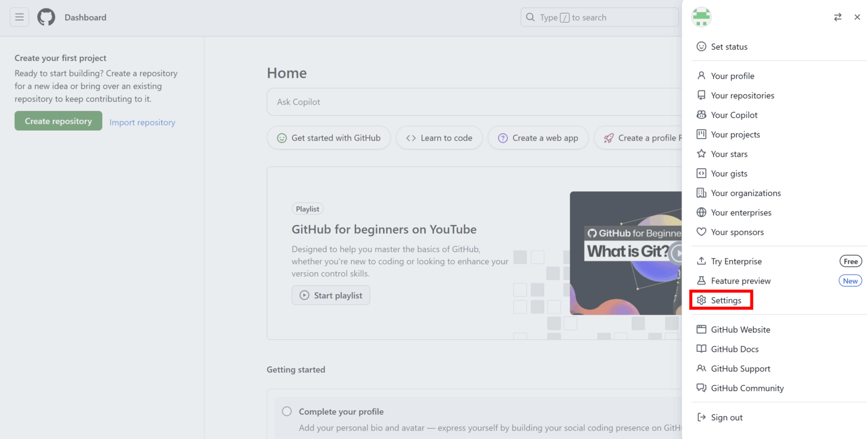This screenshot has width=868, height=439.
Task: Click your profile avatar picture
Action: [x=701, y=17]
